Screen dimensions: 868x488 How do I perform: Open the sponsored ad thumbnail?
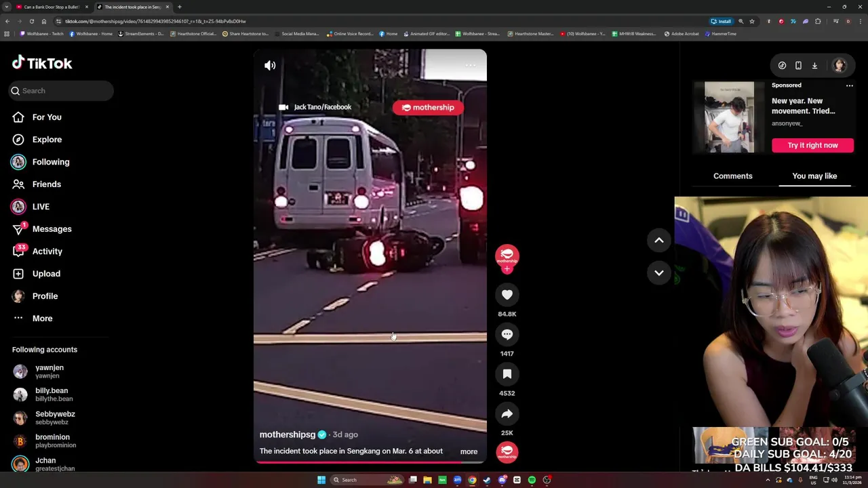[x=729, y=117]
